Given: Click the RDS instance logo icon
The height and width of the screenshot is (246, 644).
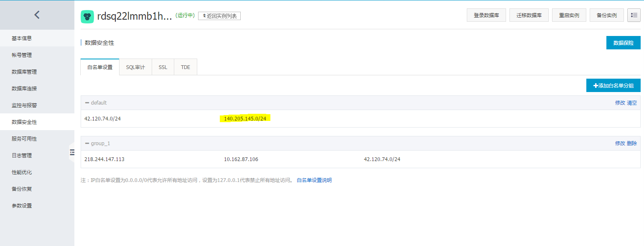Looking at the screenshot, I should click(x=87, y=17).
